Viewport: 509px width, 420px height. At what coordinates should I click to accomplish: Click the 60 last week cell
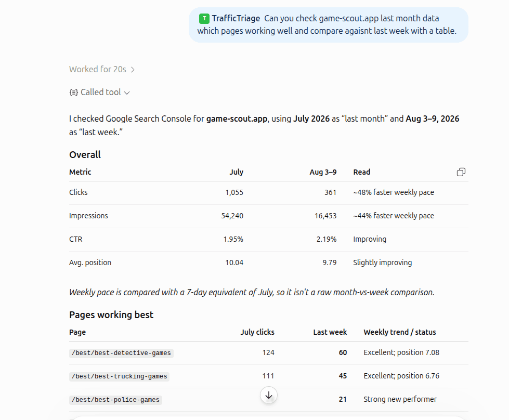[343, 352]
